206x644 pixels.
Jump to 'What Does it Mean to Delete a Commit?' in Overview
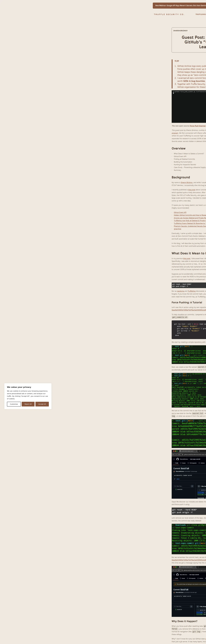click(189, 154)
